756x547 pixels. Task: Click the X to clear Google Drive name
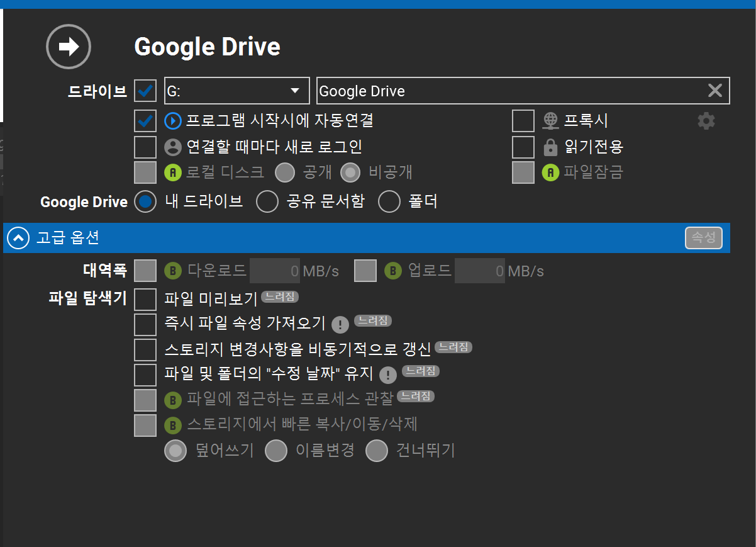[714, 91]
